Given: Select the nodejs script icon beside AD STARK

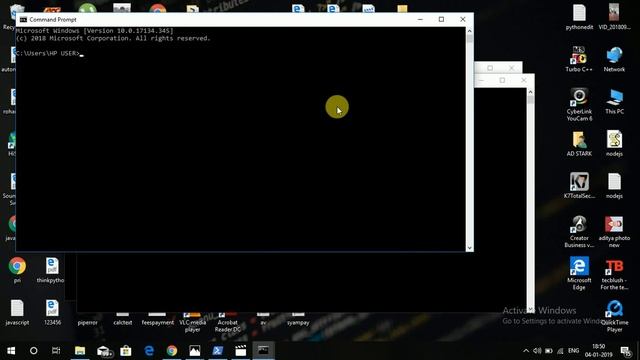Looking at the screenshot, I should (x=614, y=144).
